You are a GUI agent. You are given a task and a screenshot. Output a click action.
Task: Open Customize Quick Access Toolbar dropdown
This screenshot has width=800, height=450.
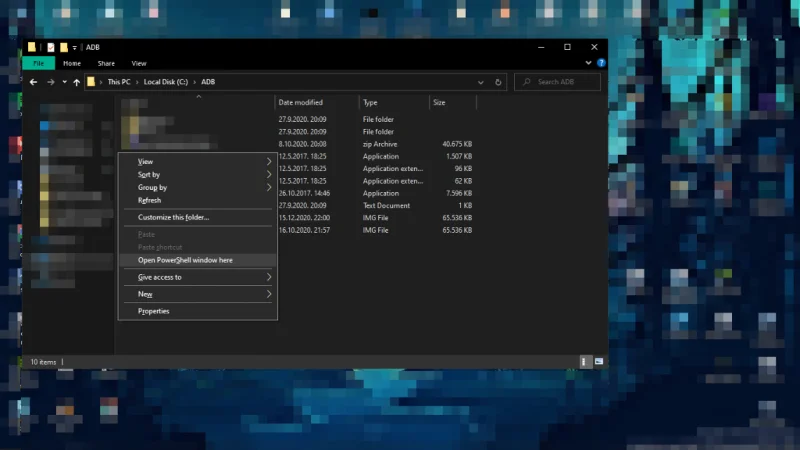click(74, 47)
